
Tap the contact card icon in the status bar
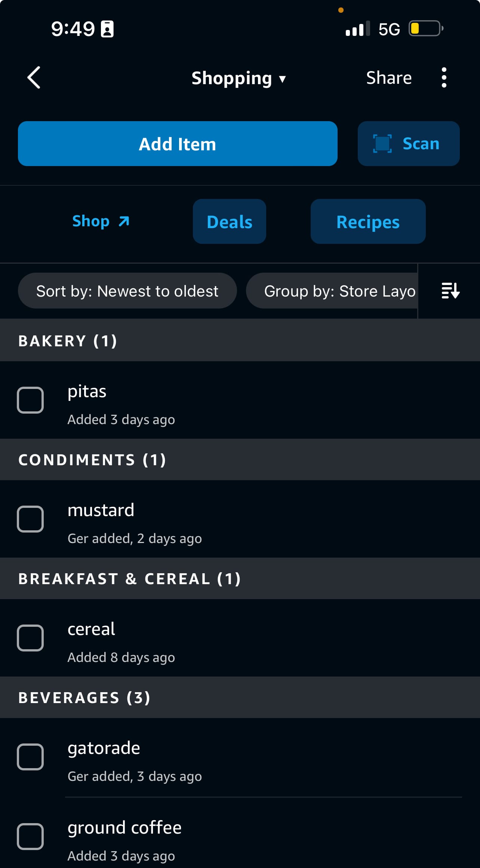(107, 28)
